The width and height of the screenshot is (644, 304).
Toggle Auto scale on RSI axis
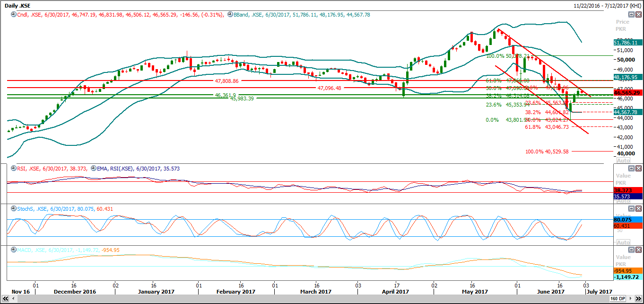point(624,201)
